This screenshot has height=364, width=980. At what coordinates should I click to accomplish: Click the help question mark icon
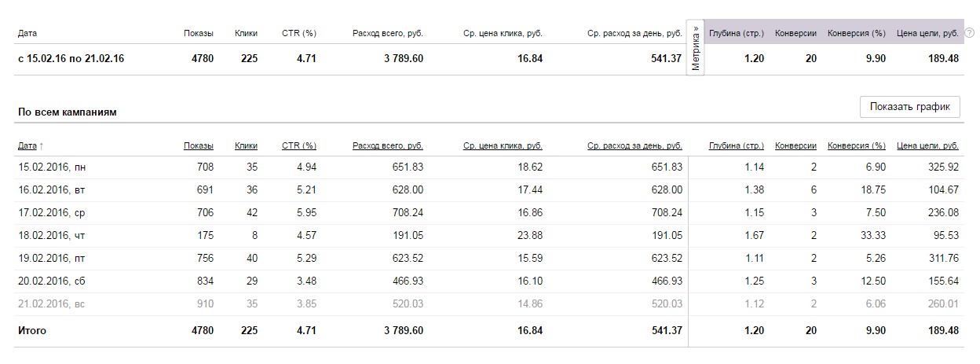968,33
